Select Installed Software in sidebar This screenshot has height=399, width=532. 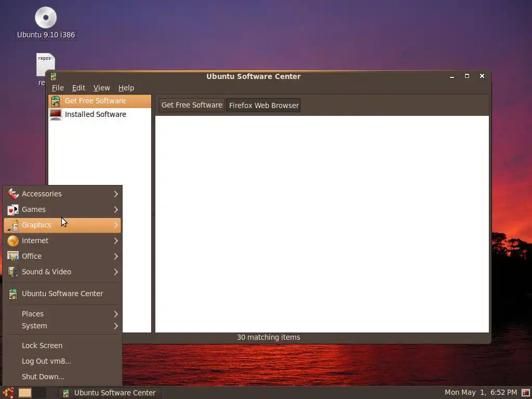tap(100, 114)
